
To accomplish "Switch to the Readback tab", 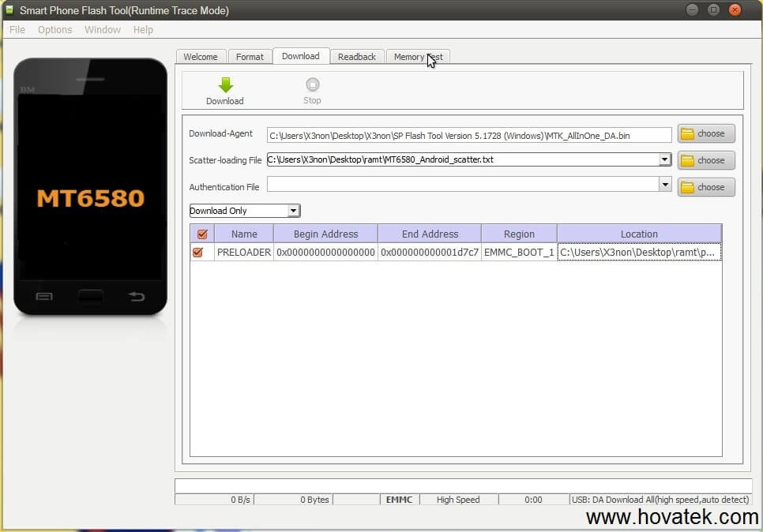I will pos(356,56).
